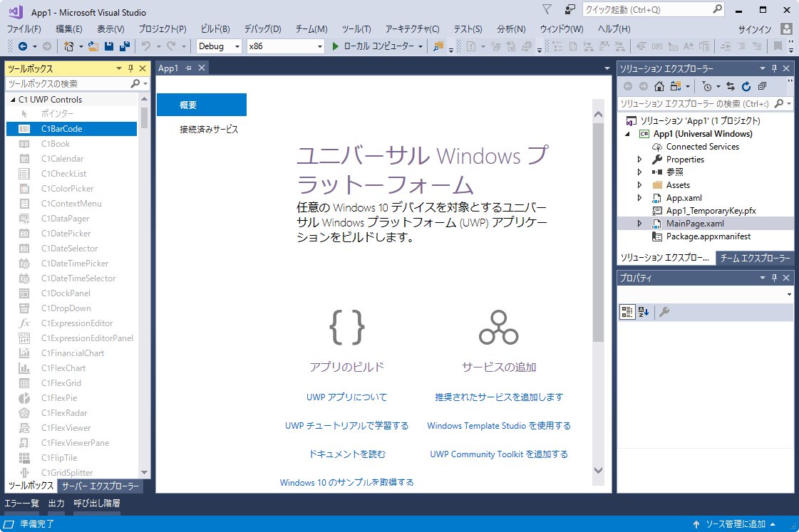Click Collapse All icon in Solution Explorer
799x532 pixels.
click(762, 86)
